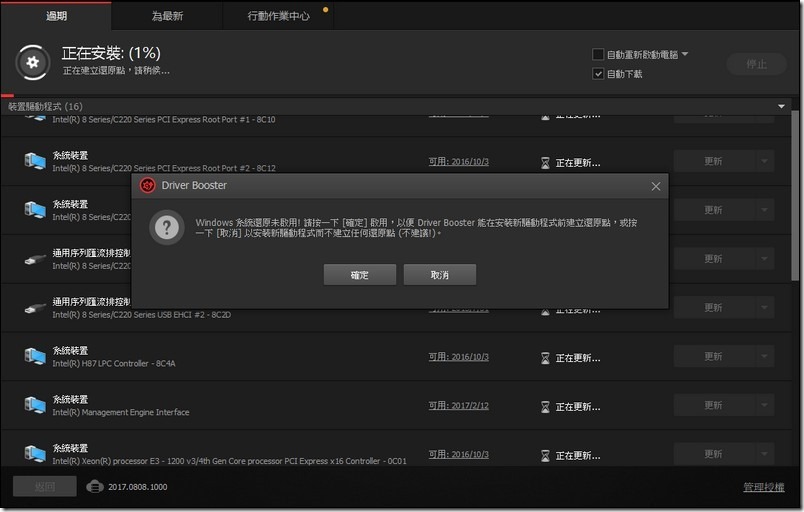The width and height of the screenshot is (804, 512).
Task: Open update dropdown for Xeon PCI Express Controller row
Action: point(764,454)
